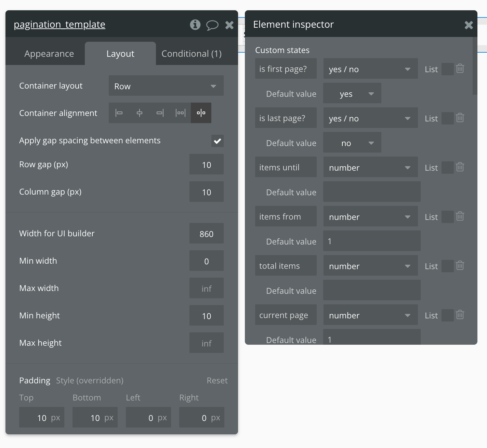Check the List box for 'is last page?'

(x=447, y=118)
